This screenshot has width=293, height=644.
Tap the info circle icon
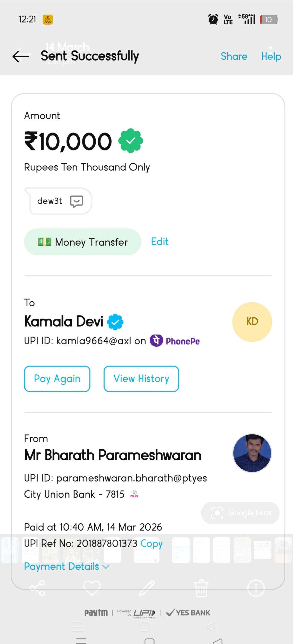click(256, 588)
